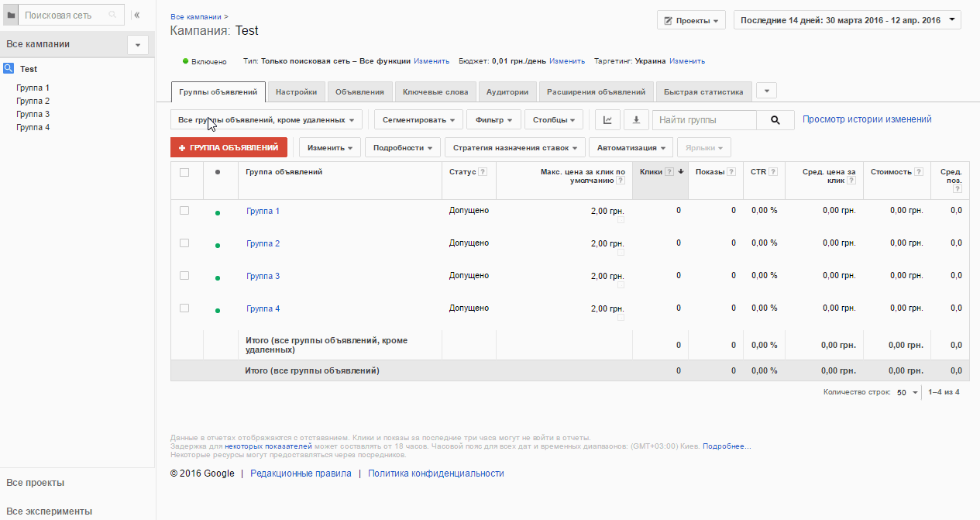Click the folder icon in sidebar
The height and width of the screenshot is (520, 980).
(x=11, y=15)
